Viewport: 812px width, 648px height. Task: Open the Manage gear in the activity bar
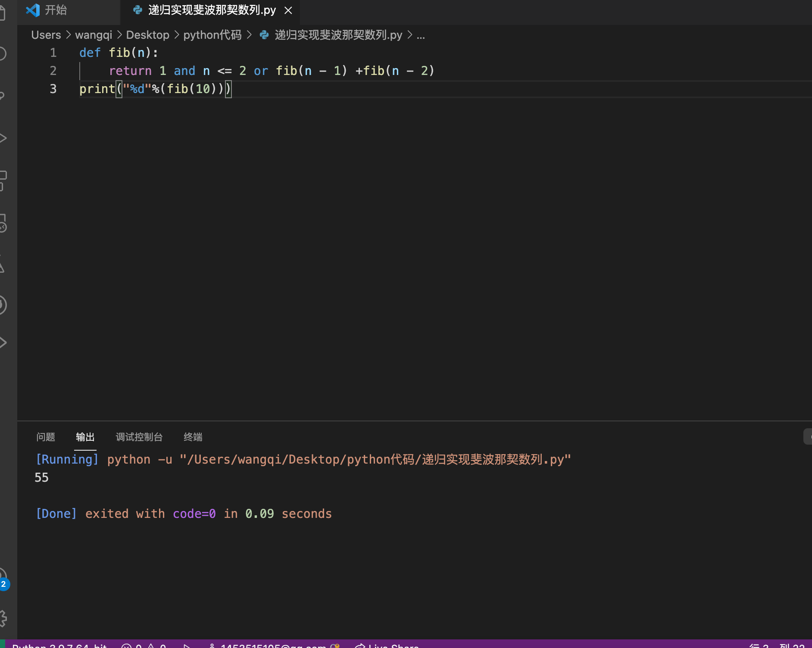point(3,619)
